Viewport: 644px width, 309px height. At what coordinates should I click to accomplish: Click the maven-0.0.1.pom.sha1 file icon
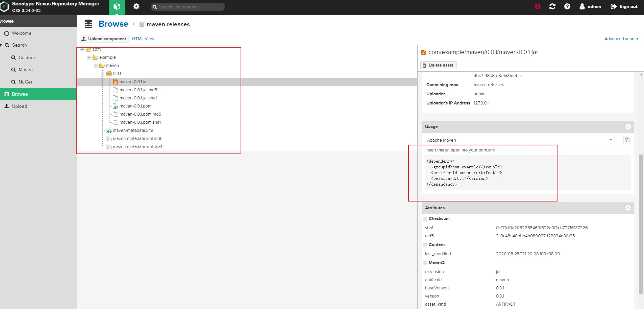[116, 122]
